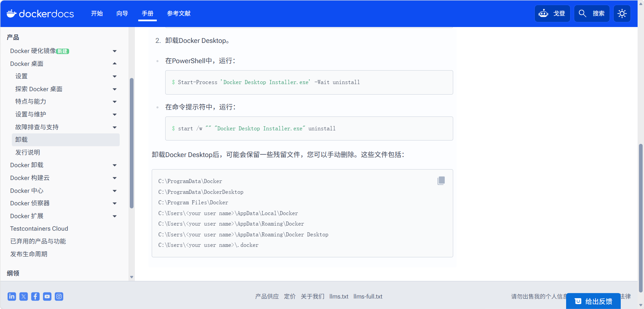The width and height of the screenshot is (644, 309).
Task: Collapse the Docker 桌面 section arrow
Action: pos(115,63)
